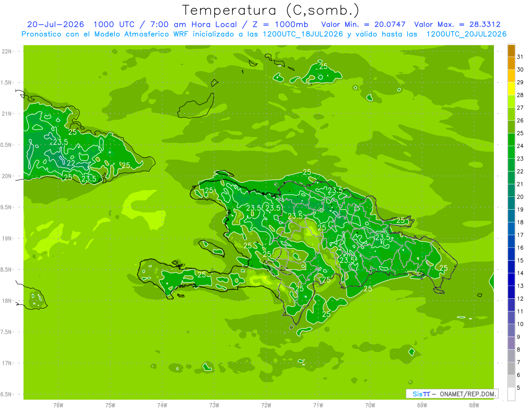The image size is (532, 411).
Task: Click the '70W' longitude axis label
Action: tap(370, 405)
